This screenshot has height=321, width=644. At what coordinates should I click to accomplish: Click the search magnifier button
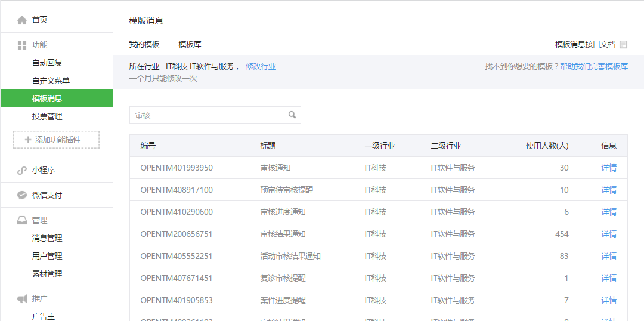(292, 115)
